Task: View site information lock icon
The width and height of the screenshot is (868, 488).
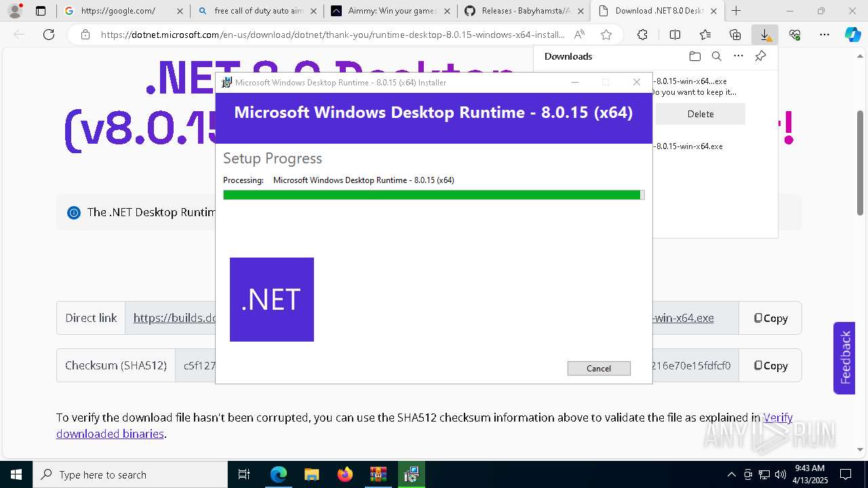Action: (85, 35)
